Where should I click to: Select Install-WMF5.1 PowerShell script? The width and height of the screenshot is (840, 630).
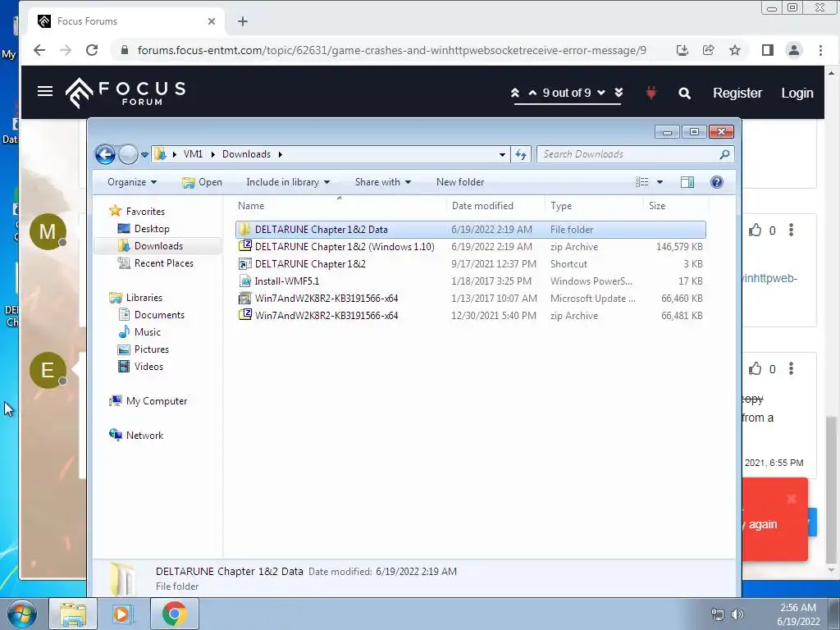point(470,281)
